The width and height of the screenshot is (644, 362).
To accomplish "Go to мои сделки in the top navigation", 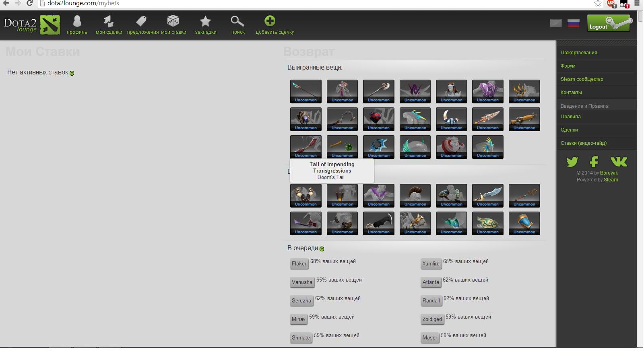I will pyautogui.click(x=109, y=25).
